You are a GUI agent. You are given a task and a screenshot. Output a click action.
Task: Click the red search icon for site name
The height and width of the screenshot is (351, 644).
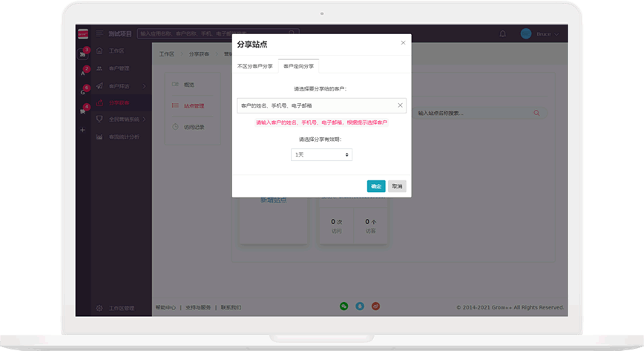pos(536,113)
